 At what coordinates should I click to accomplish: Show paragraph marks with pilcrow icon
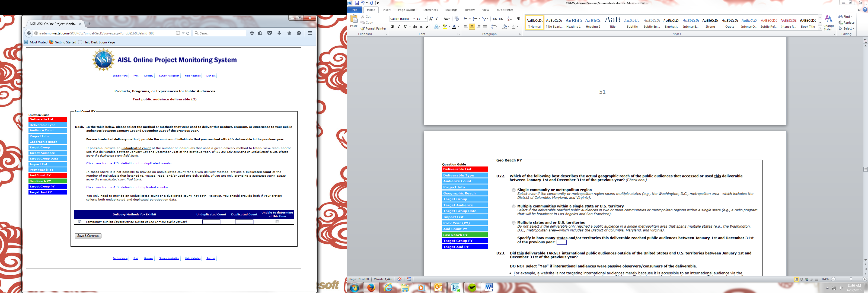point(518,18)
